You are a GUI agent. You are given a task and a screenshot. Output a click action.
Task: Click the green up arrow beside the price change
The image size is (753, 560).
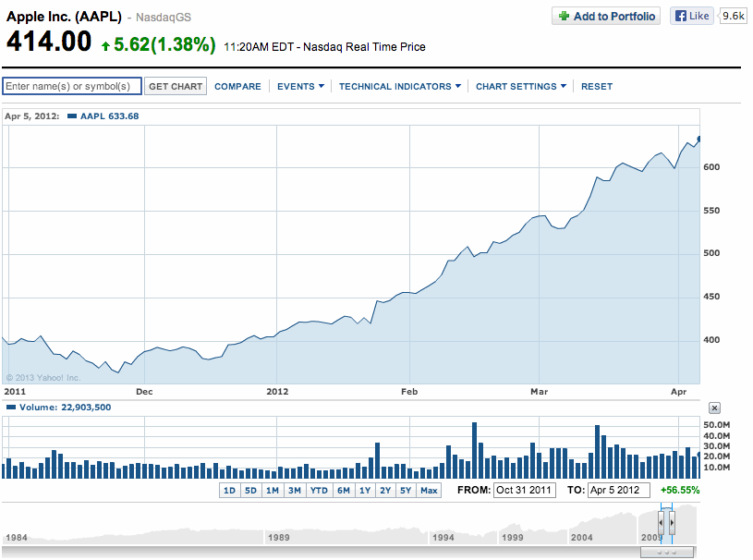coord(105,46)
